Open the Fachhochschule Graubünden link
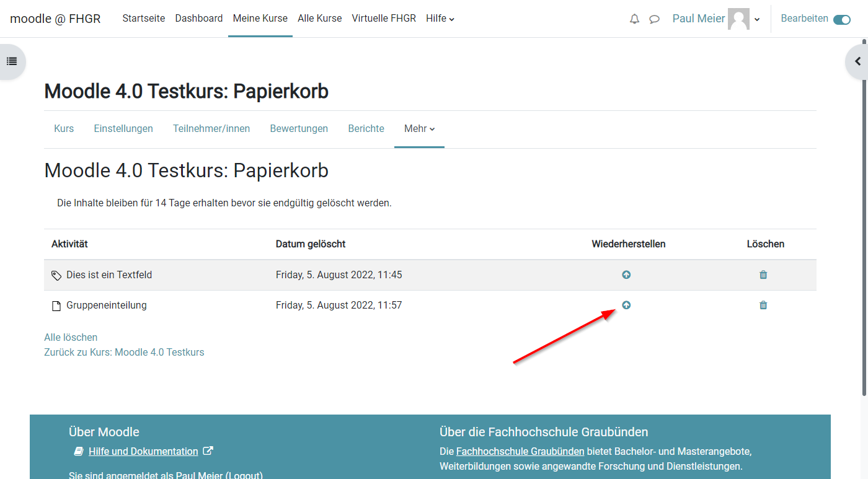 (520, 452)
